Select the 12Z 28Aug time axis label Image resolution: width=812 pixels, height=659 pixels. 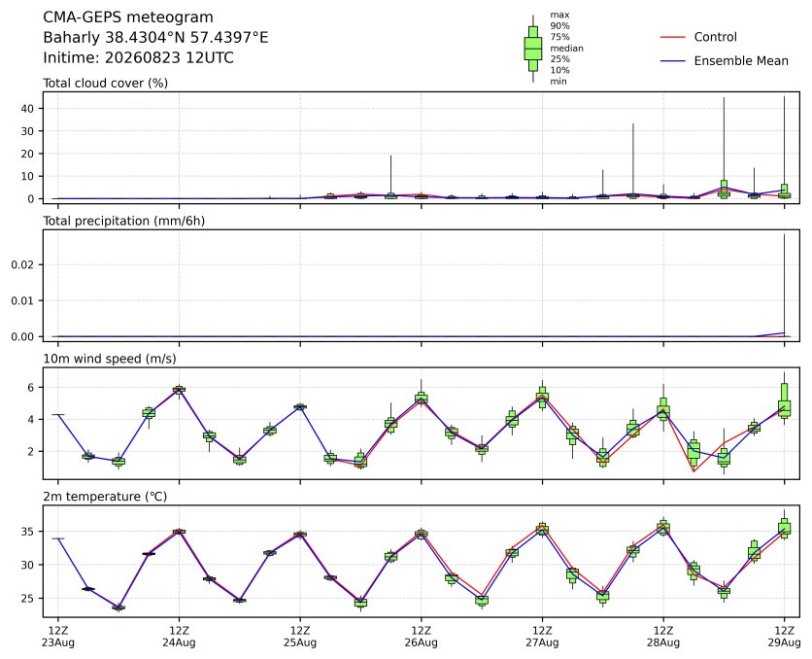663,637
